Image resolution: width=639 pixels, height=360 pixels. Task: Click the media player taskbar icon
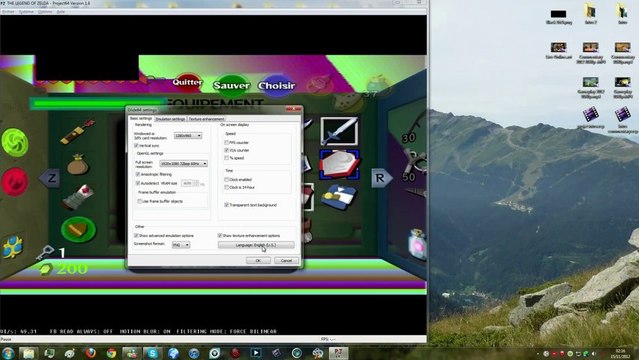coord(256,353)
